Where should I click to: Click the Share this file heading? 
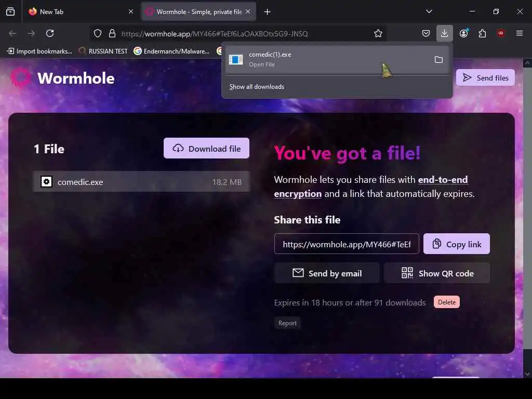307,220
